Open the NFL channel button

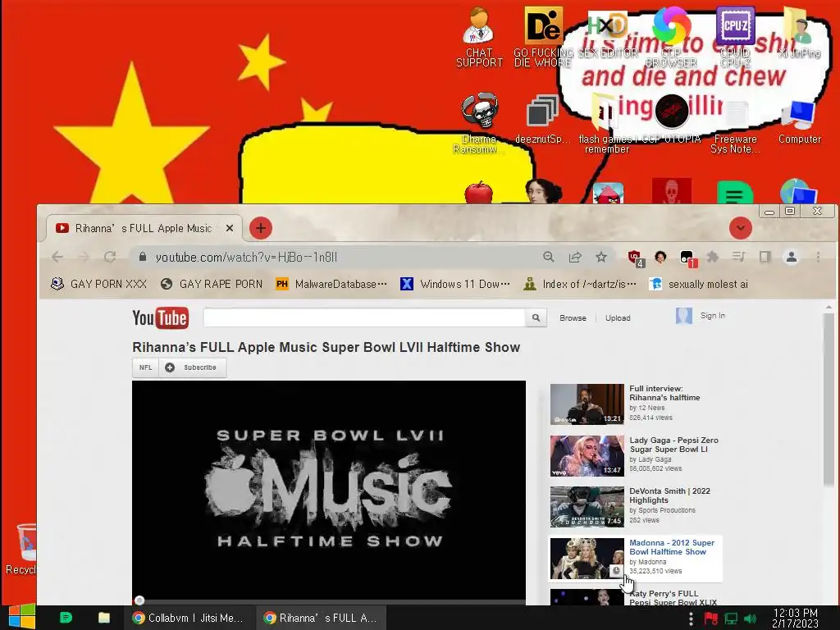(146, 367)
